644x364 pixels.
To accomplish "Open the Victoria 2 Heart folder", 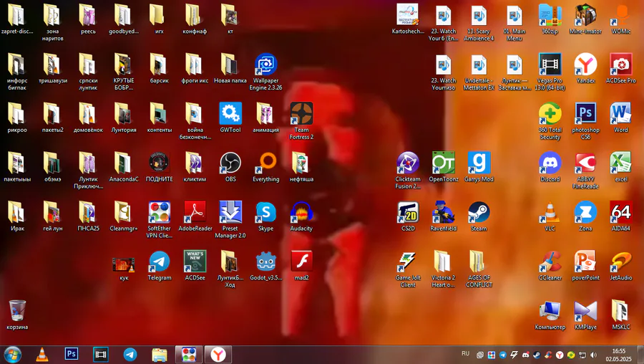I will (444, 262).
